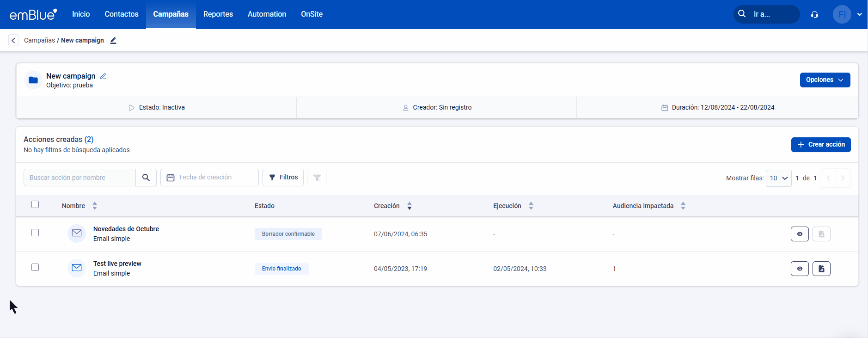This screenshot has height=338, width=868.
Task: Check the Novedades de Octubre row checkbox
Action: point(35,233)
